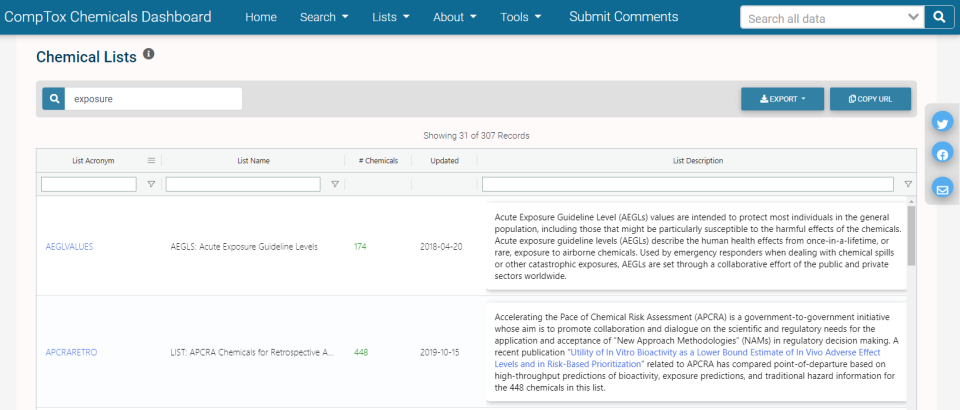Sort by the List Acronym column header

93,161
